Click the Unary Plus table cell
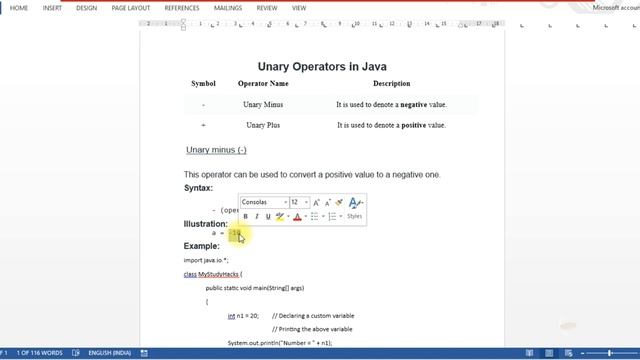 click(x=263, y=125)
